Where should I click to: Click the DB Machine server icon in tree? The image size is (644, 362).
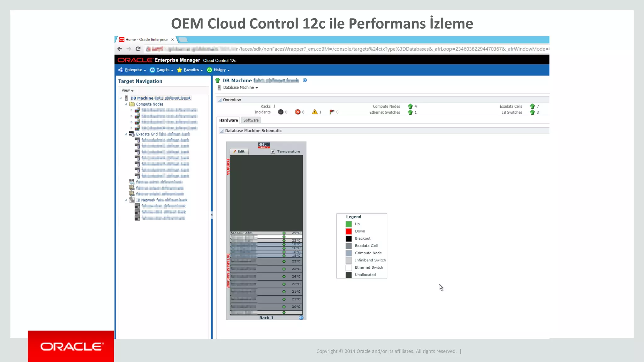pyautogui.click(x=126, y=98)
